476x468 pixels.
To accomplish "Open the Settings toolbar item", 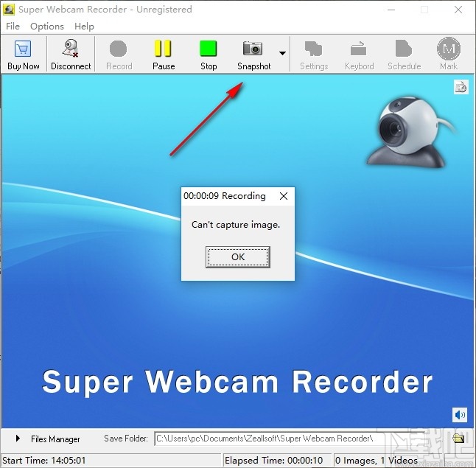I will 314,55.
